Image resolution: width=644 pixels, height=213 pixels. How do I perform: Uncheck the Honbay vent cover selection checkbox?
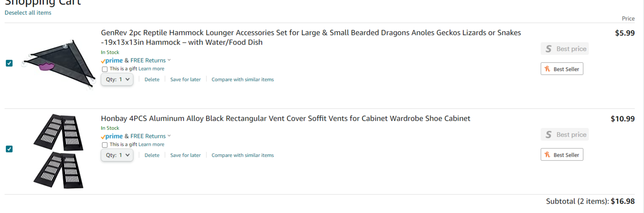point(9,149)
